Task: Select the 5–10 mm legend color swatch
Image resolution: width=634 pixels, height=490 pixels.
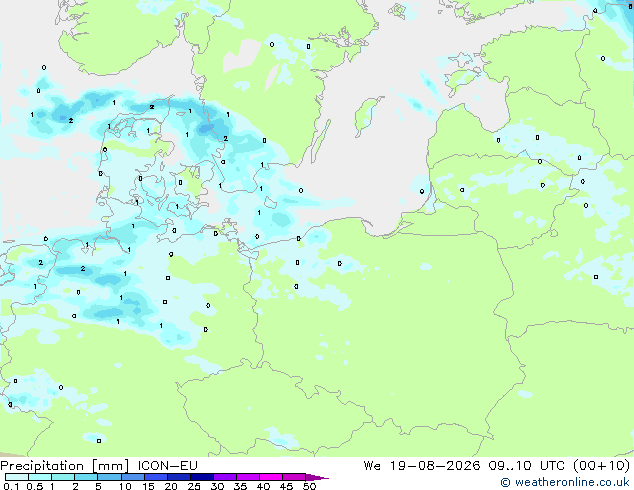Action: click(x=110, y=477)
